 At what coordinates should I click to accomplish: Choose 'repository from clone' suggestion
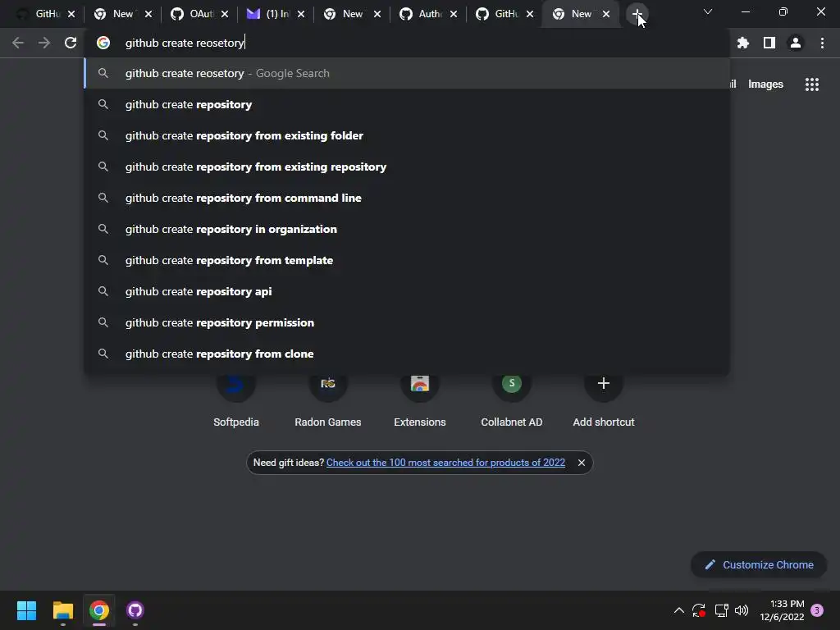click(407, 354)
